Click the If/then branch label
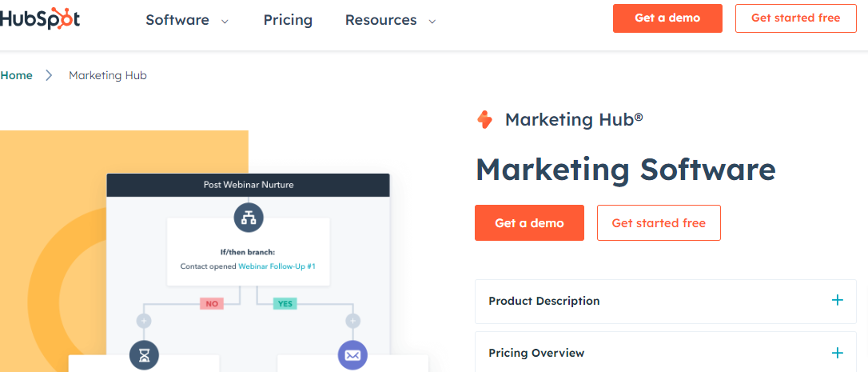The width and height of the screenshot is (868, 372). tap(248, 252)
